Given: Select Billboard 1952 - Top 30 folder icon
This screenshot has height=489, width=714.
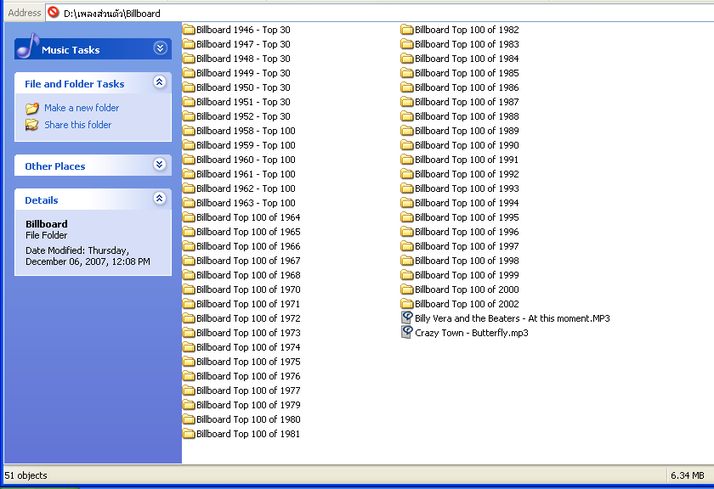Looking at the screenshot, I should pyautogui.click(x=189, y=117).
